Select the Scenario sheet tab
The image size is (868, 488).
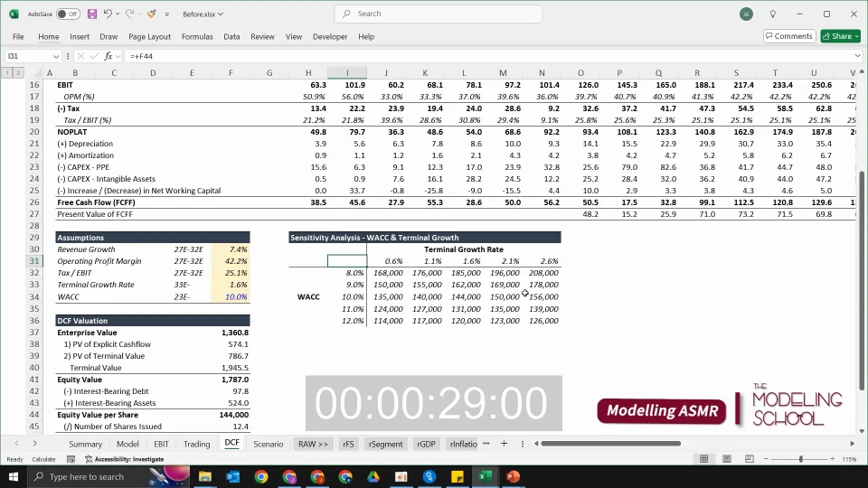[268, 444]
